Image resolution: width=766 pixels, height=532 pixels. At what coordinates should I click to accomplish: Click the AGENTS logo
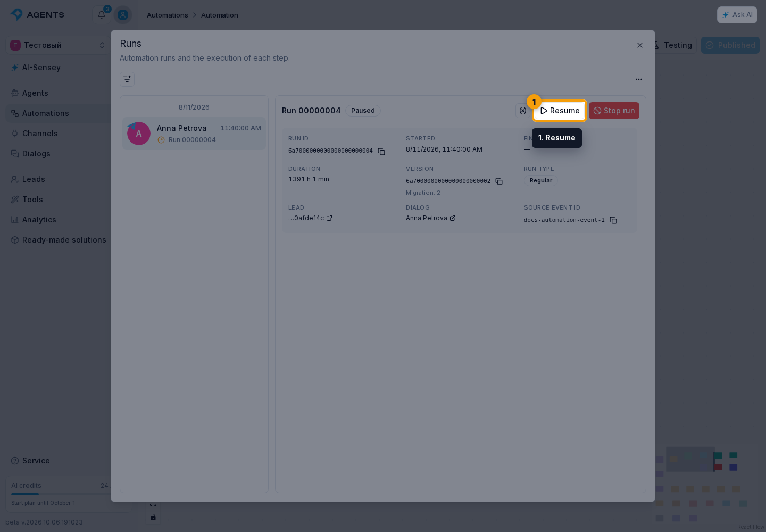(x=37, y=15)
